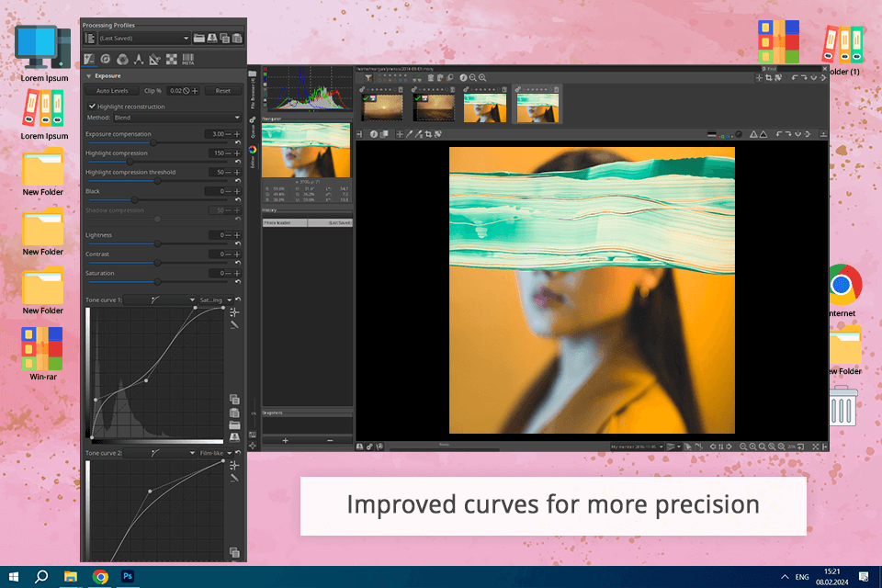Click the Photoshop icon in the taskbar
The image size is (882, 588).
coord(129,577)
